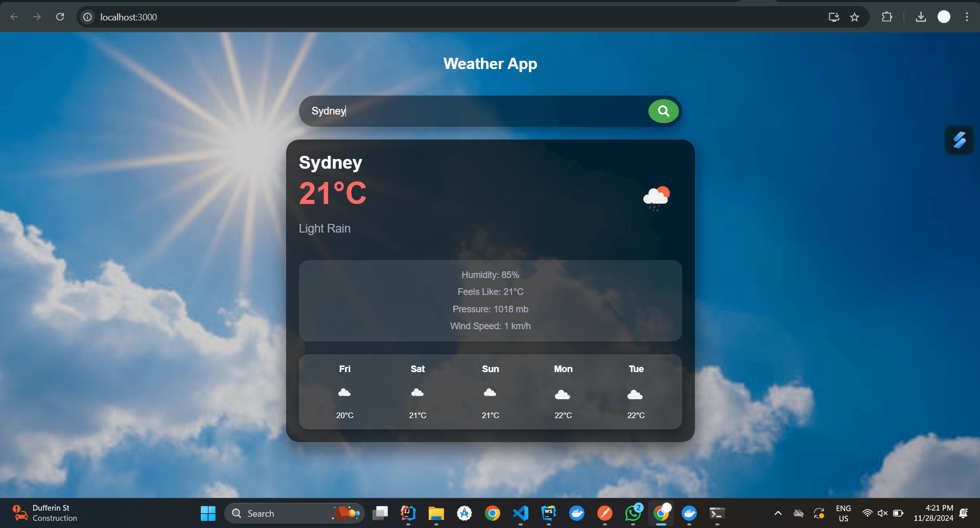Open the terminal app from the taskbar
Image resolution: width=980 pixels, height=528 pixels.
point(716,513)
